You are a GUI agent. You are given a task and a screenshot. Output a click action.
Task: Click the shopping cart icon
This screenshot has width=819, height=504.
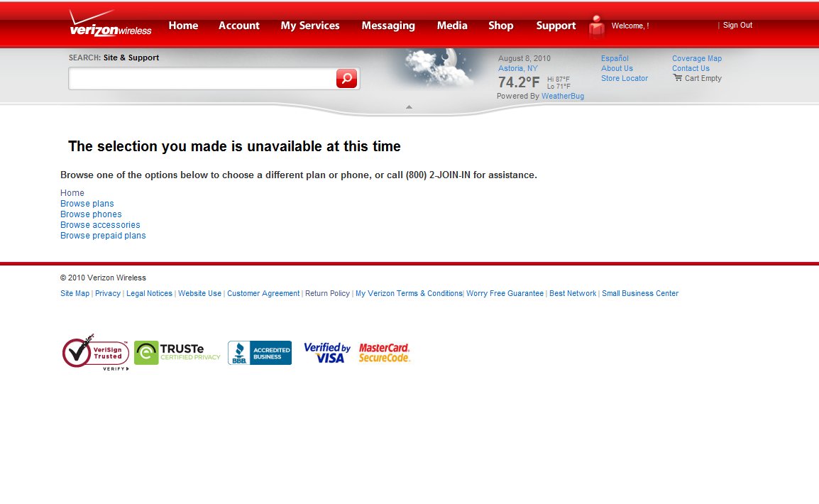coord(678,78)
